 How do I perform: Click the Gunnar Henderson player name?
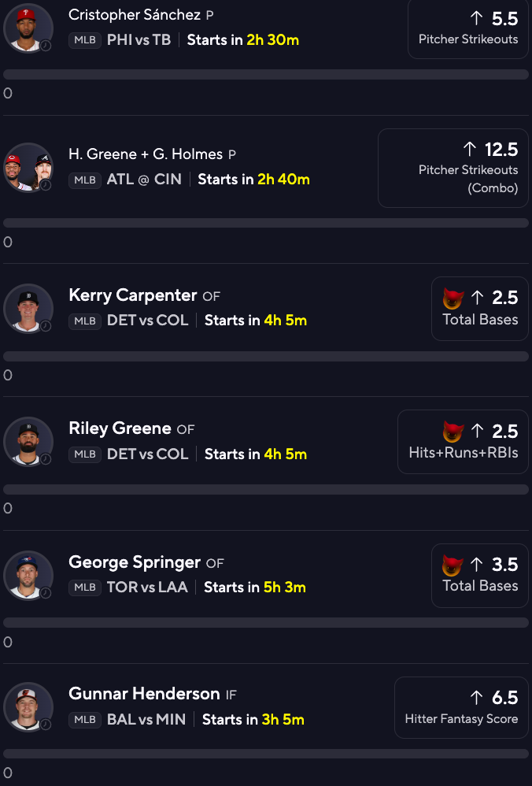point(144,694)
